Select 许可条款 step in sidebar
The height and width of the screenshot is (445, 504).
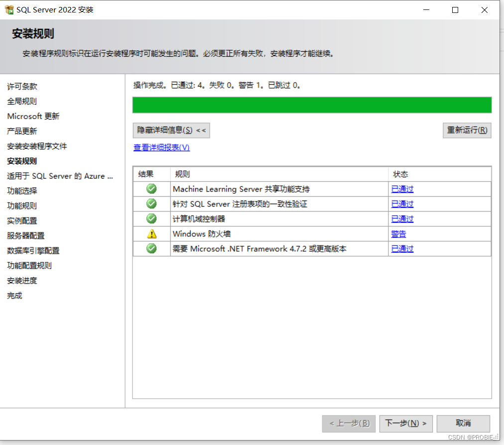tap(22, 87)
